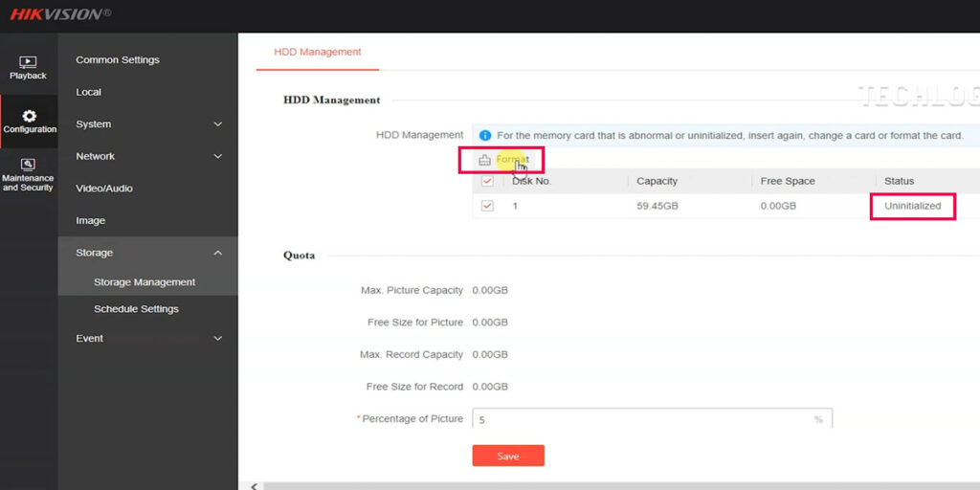Select the Configuration gear icon

tap(29, 116)
